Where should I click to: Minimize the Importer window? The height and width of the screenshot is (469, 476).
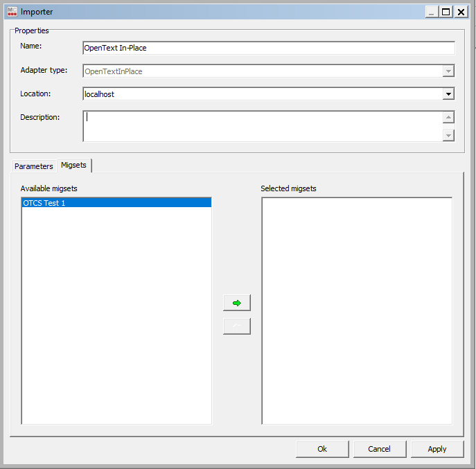click(x=431, y=12)
